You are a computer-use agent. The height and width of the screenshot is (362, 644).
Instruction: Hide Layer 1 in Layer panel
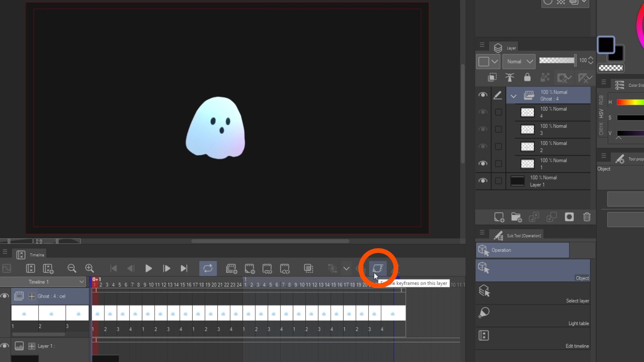pos(483,181)
